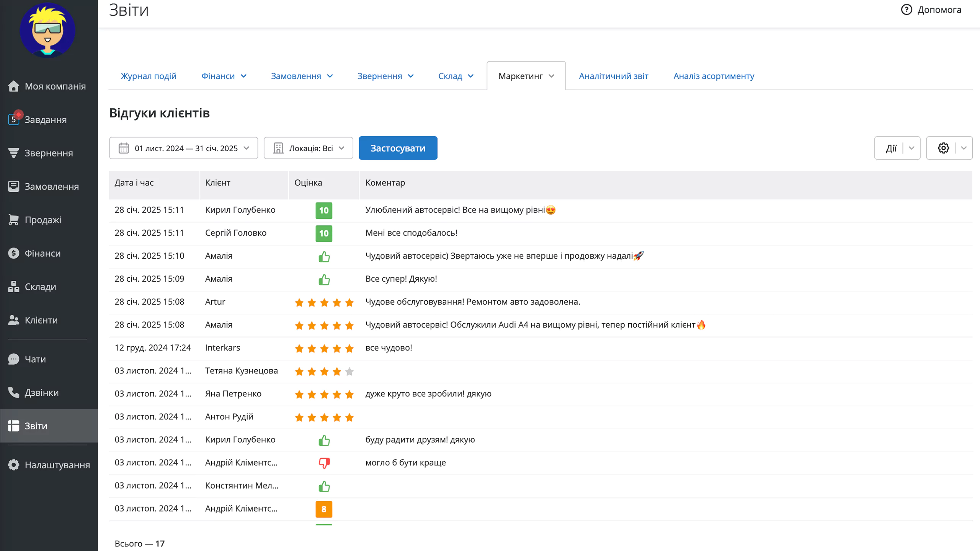Click comment 'буду радити друзям! дякую'
Viewport: 980px width, 551px height.
420,440
